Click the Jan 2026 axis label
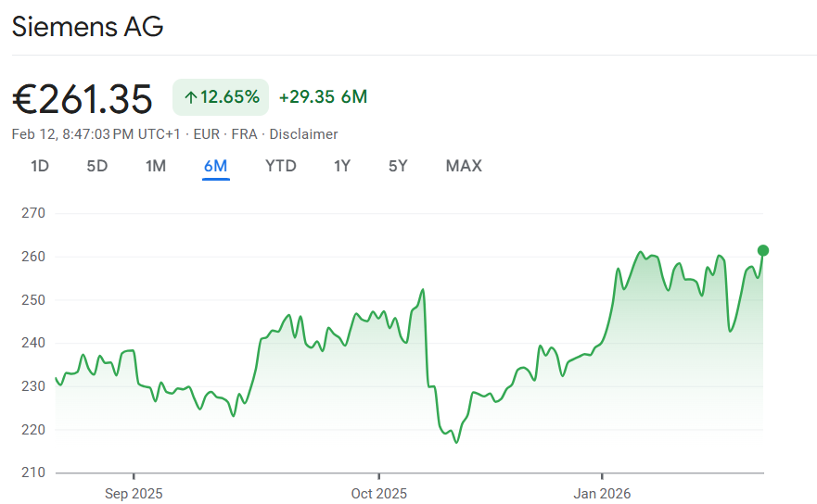Viewport: 817px width, 504px height. pyautogui.click(x=601, y=494)
